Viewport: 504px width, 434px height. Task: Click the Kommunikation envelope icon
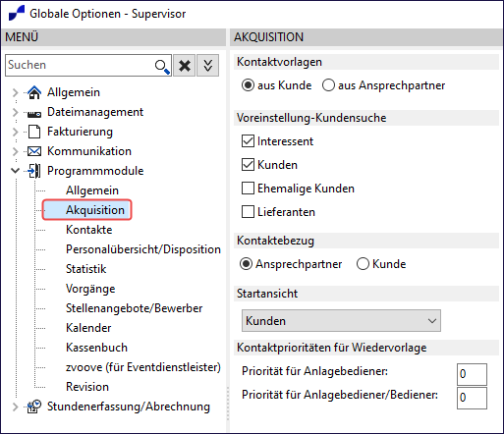click(34, 151)
